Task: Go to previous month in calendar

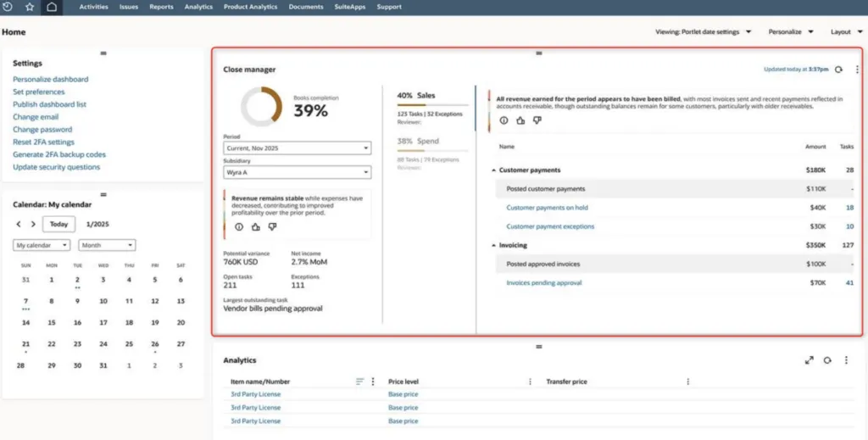Action: (19, 224)
